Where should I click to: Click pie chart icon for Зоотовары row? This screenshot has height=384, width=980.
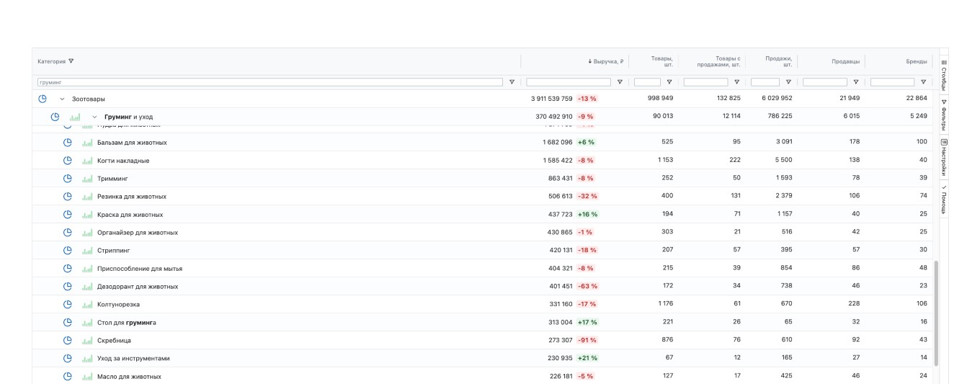point(43,99)
